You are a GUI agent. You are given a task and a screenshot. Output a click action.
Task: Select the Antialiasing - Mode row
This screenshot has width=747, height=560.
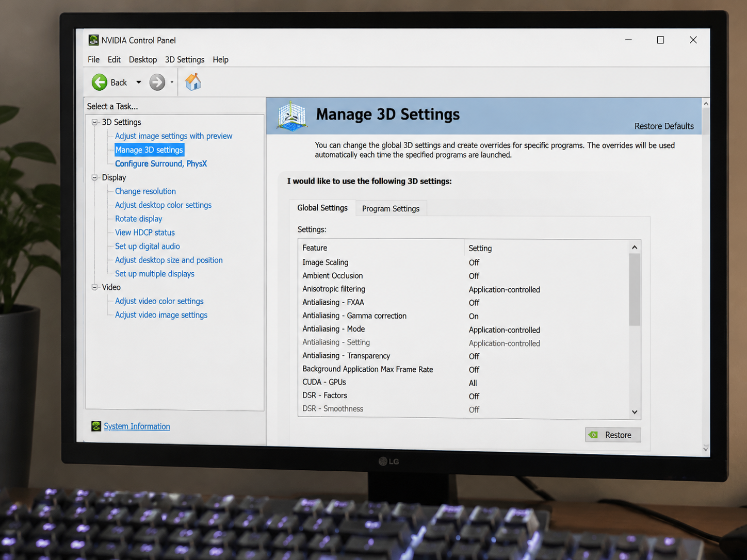(x=463, y=330)
